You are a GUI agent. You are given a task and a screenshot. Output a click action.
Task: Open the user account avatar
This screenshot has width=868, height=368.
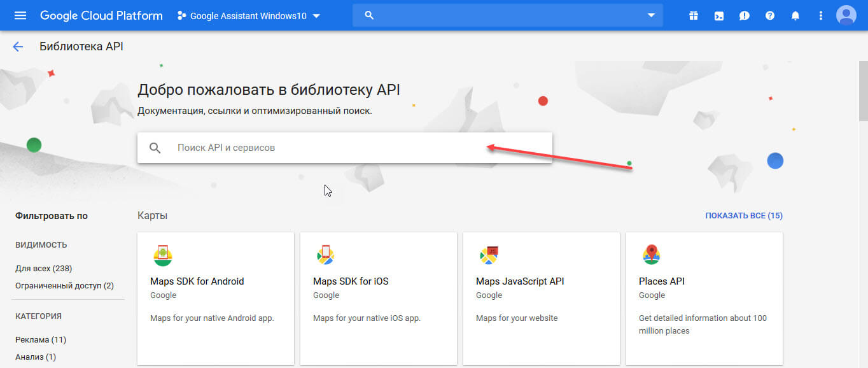tap(846, 15)
